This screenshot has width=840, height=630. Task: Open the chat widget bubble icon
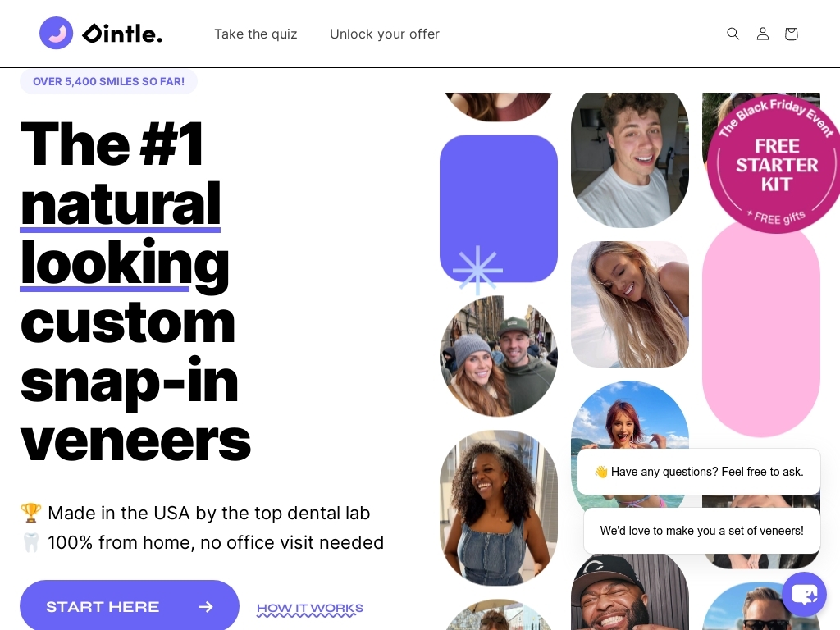(804, 594)
